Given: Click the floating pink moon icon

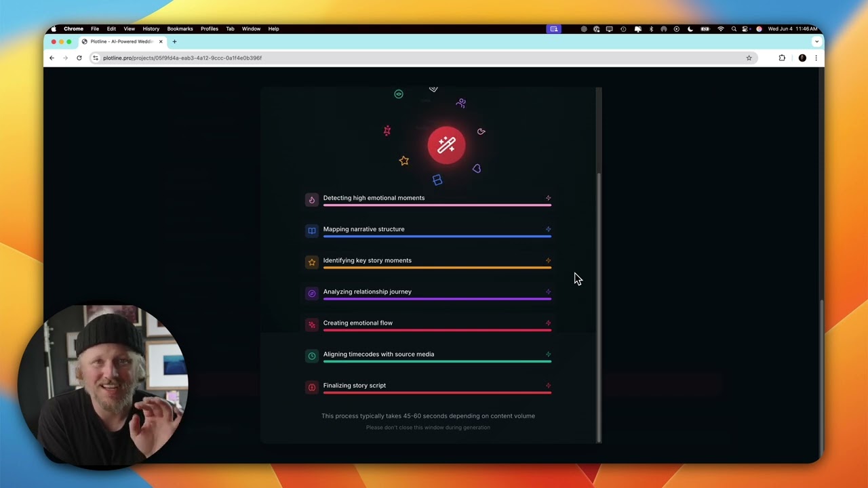Looking at the screenshot, I should click(x=481, y=131).
